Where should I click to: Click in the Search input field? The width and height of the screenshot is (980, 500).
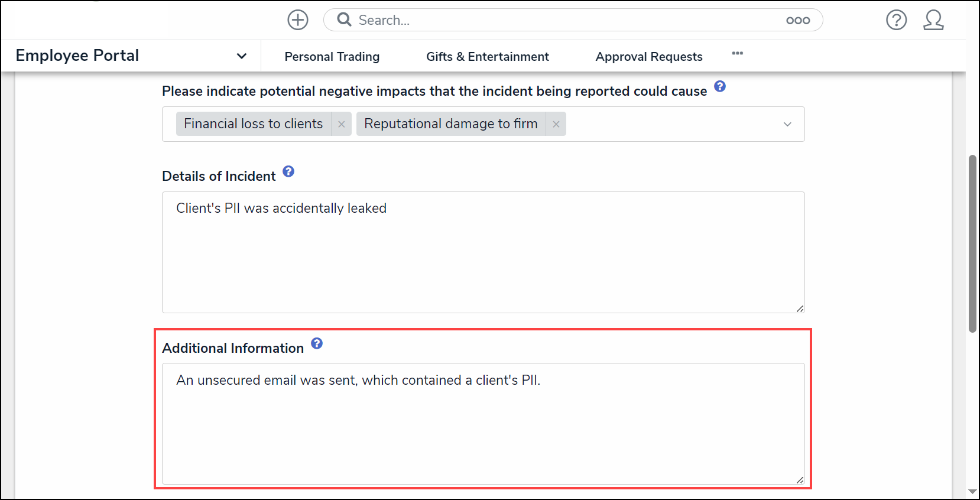coord(562,20)
